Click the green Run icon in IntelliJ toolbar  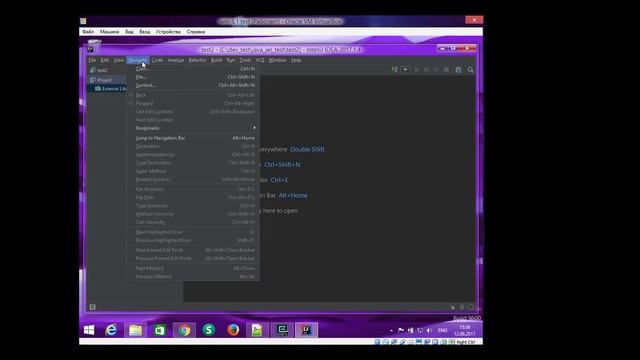pos(416,70)
